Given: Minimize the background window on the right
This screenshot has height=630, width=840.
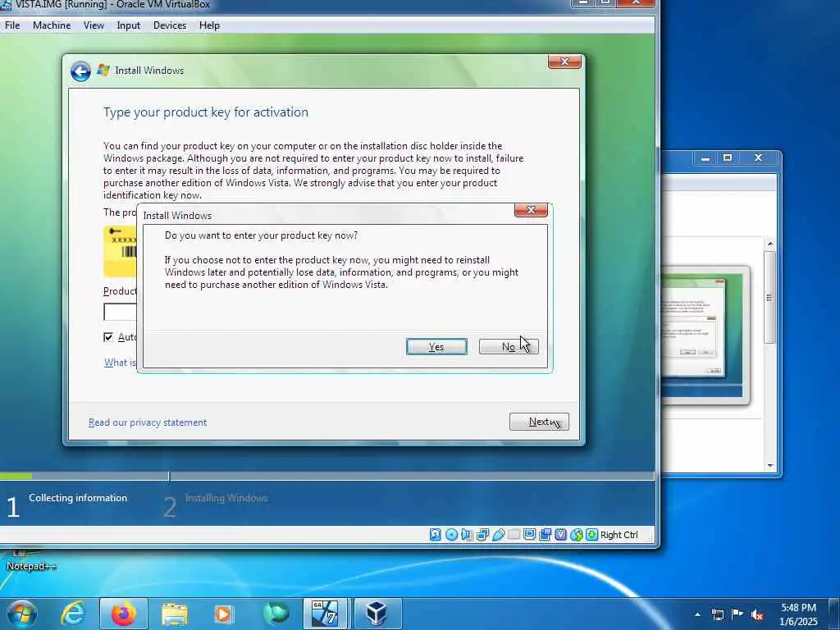Looking at the screenshot, I should (705, 158).
